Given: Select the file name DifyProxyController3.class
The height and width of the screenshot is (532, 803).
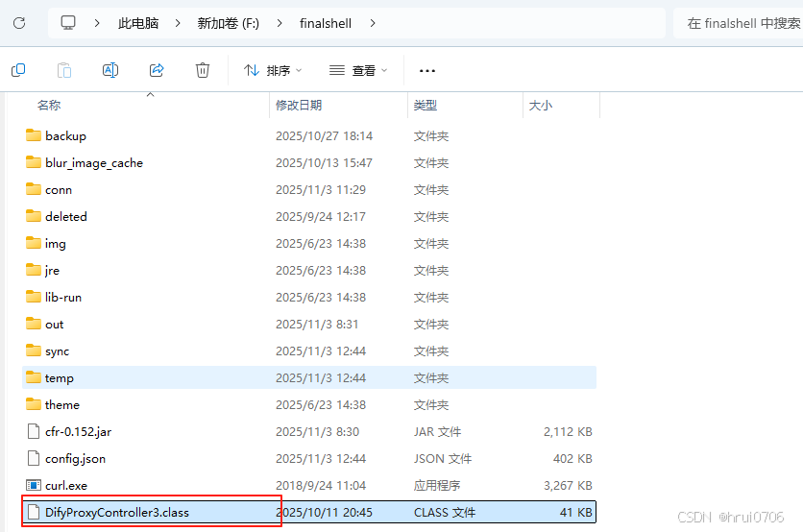Looking at the screenshot, I should point(117,512).
